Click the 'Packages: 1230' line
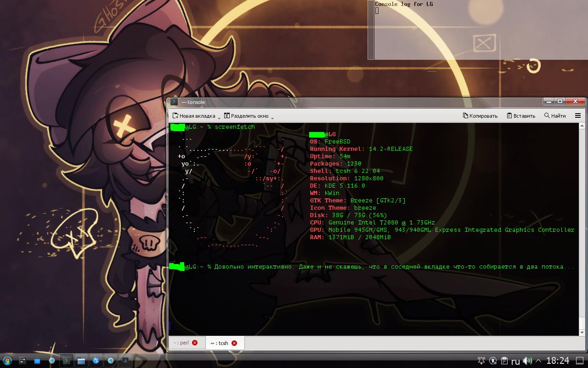Screen dimensions: 588x368 click(x=336, y=164)
